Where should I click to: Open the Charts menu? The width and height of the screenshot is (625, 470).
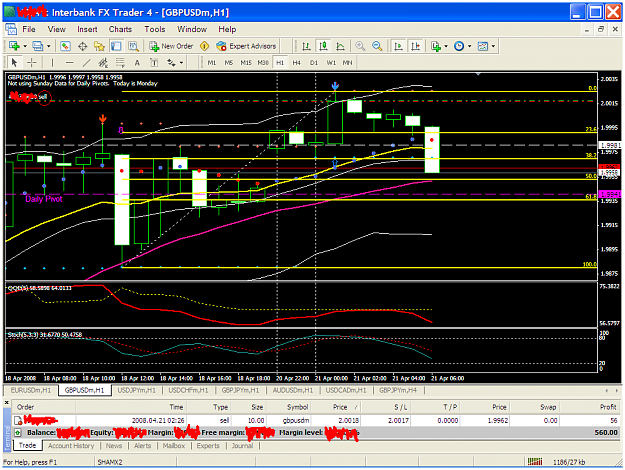(x=120, y=29)
